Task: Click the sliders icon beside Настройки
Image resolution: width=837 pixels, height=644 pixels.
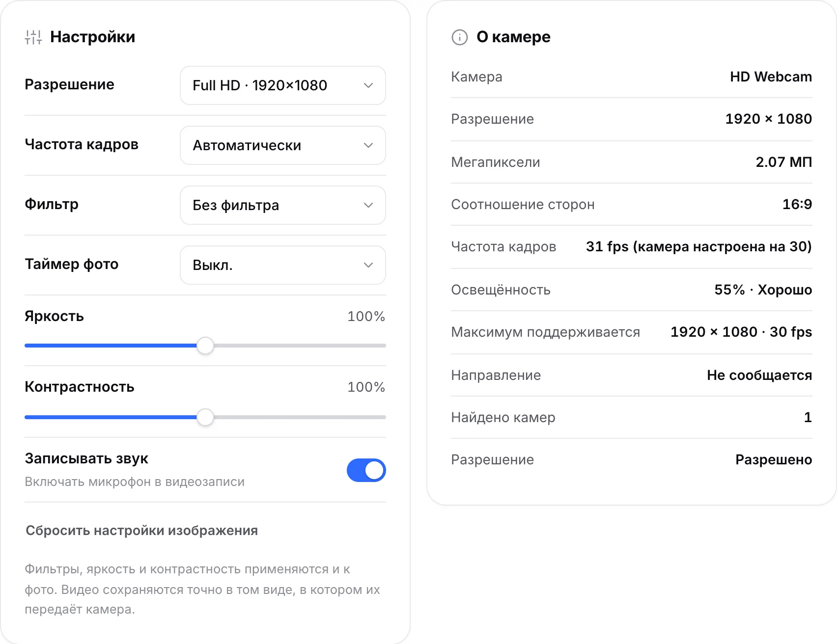Action: pyautogui.click(x=33, y=37)
